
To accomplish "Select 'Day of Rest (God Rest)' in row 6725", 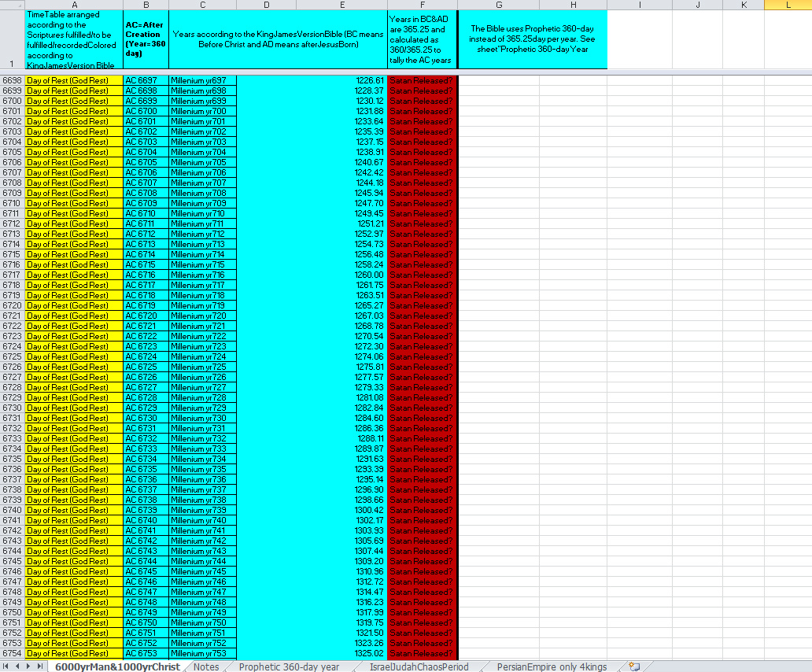I will pos(74,356).
